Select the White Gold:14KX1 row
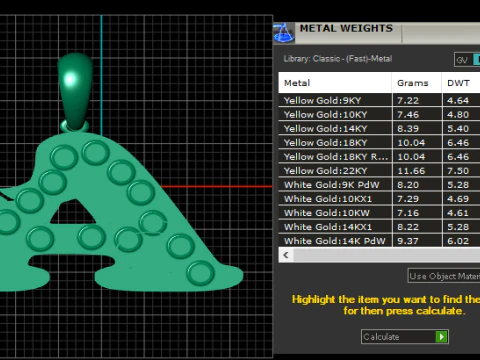This screenshot has width=480, height=360. pos(379,227)
